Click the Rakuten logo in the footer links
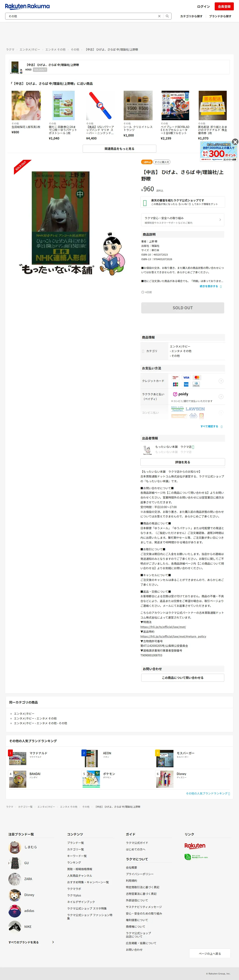The image size is (239, 980). click(x=195, y=846)
